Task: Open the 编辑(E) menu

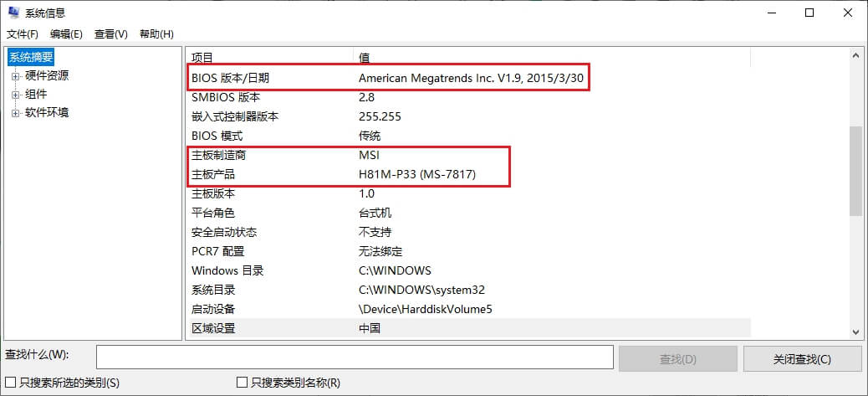Action: [x=66, y=34]
